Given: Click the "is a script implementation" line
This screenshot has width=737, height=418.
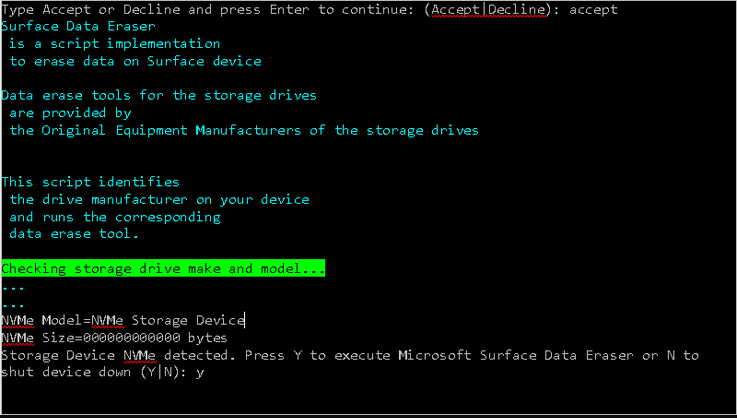Looking at the screenshot, I should [x=115, y=43].
